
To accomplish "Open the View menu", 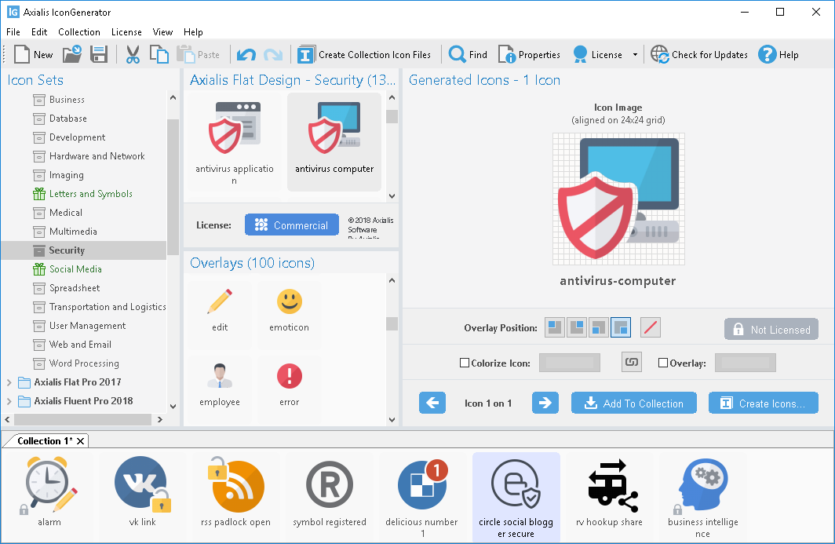I will (x=162, y=32).
